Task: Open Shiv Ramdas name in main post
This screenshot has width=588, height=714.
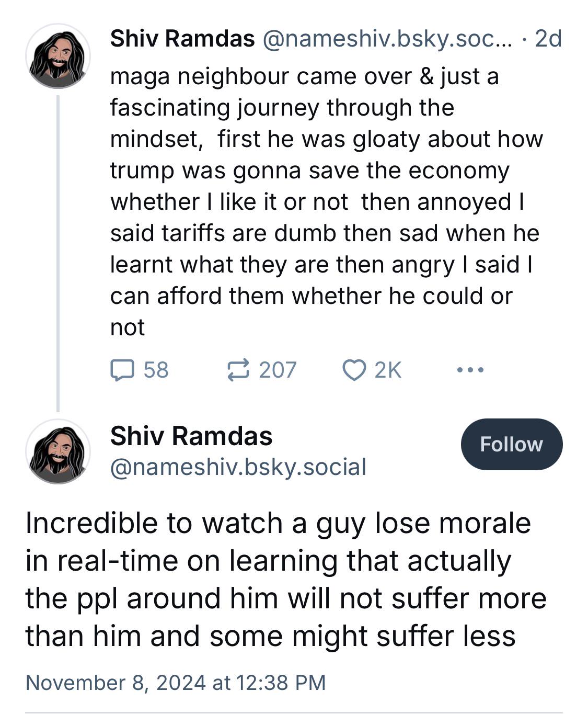Action: [191, 436]
